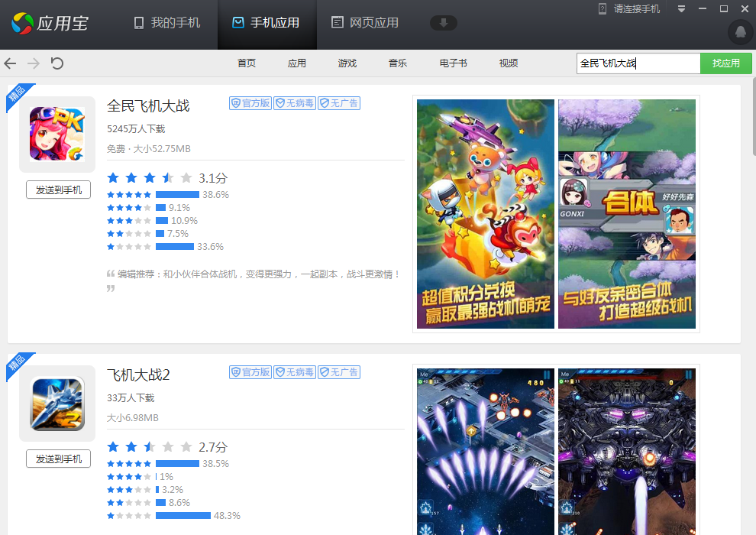Click 无广告 badge for 全民飞机大战
Screen dimensions: 756x535
pos(339,103)
